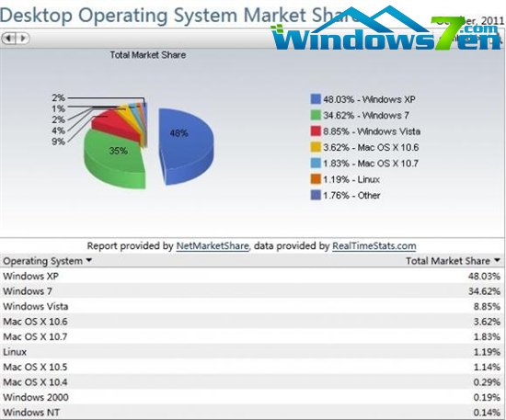Click the 1% pie callout label
The height and width of the screenshot is (420, 506).
coord(58,108)
